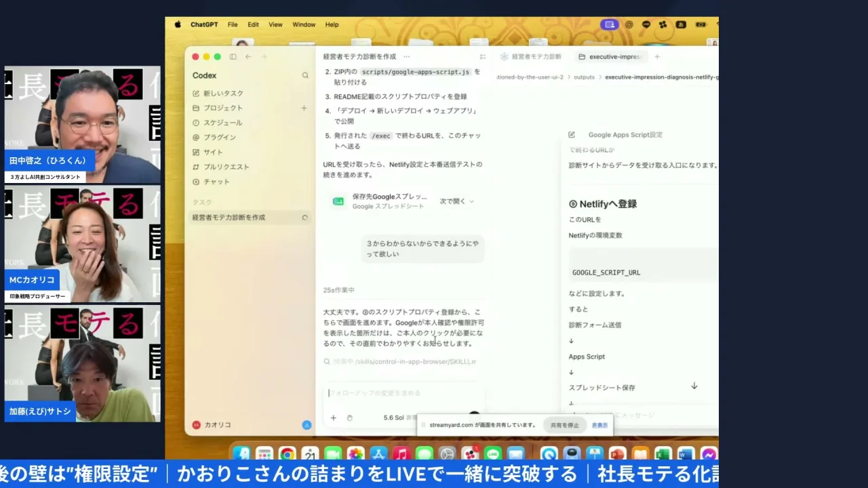Click the outputs breadcrumb segment
This screenshot has height=488, width=868.
point(584,77)
